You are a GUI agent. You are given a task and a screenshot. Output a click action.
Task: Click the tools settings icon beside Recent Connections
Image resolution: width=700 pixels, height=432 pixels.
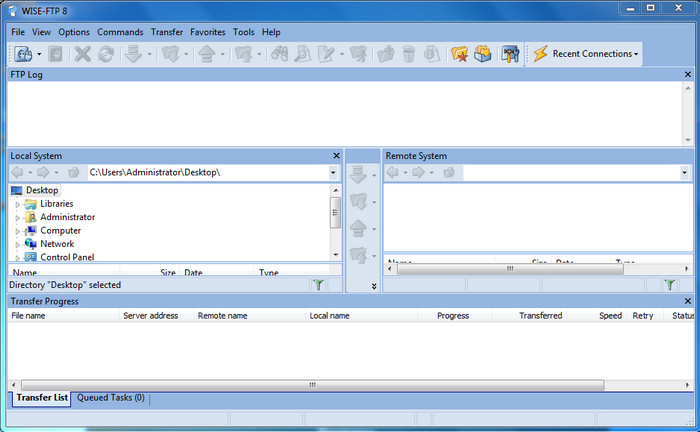509,54
